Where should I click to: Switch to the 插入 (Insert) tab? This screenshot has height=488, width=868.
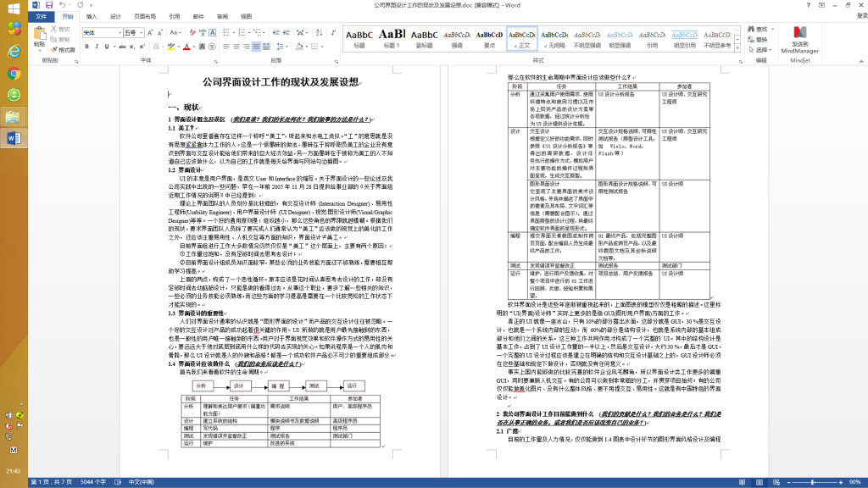tap(92, 17)
